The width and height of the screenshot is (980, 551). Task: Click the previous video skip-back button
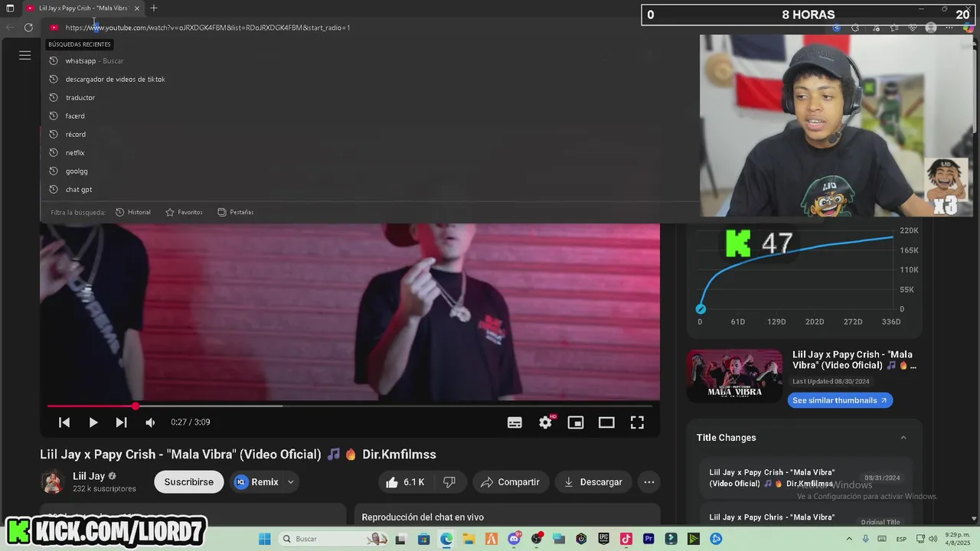tap(64, 422)
